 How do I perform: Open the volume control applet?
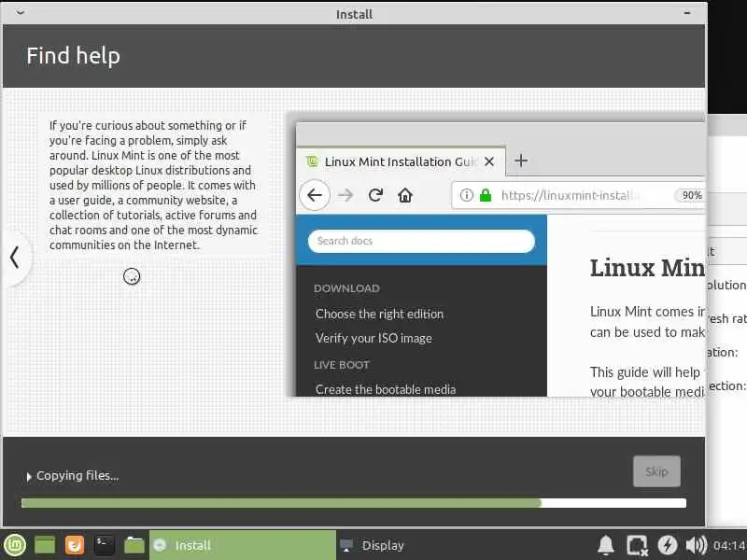pos(696,545)
